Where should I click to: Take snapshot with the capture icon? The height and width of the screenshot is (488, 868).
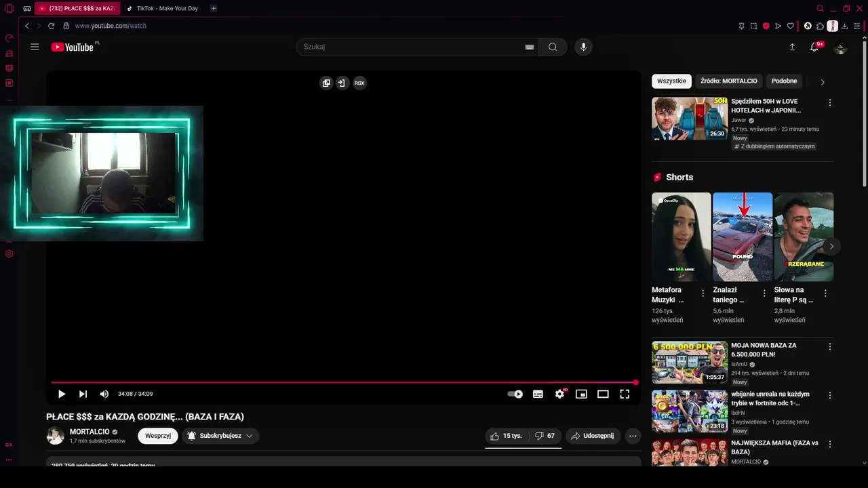[753, 26]
